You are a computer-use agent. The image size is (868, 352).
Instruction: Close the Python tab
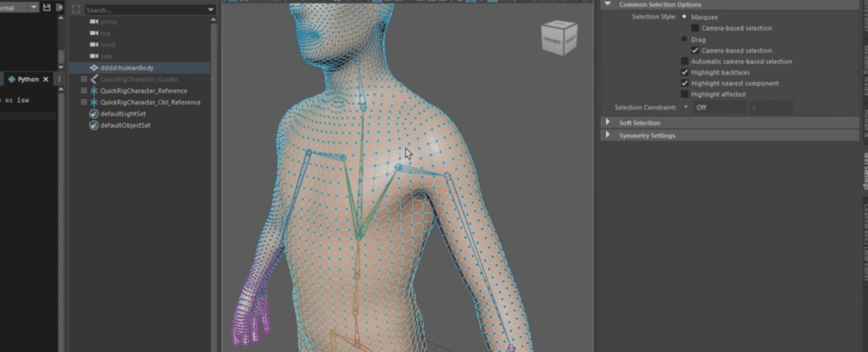coord(46,79)
